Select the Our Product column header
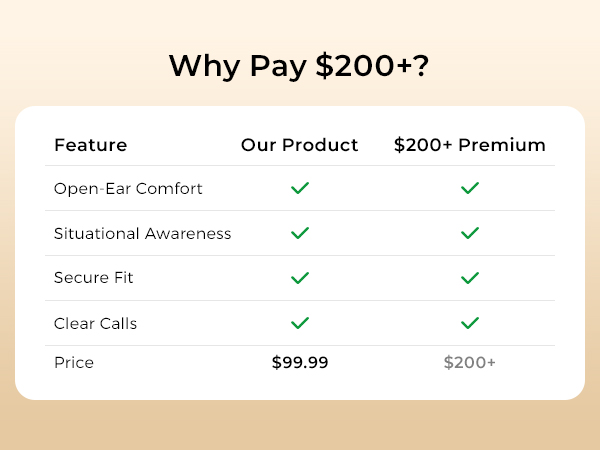 [300, 145]
